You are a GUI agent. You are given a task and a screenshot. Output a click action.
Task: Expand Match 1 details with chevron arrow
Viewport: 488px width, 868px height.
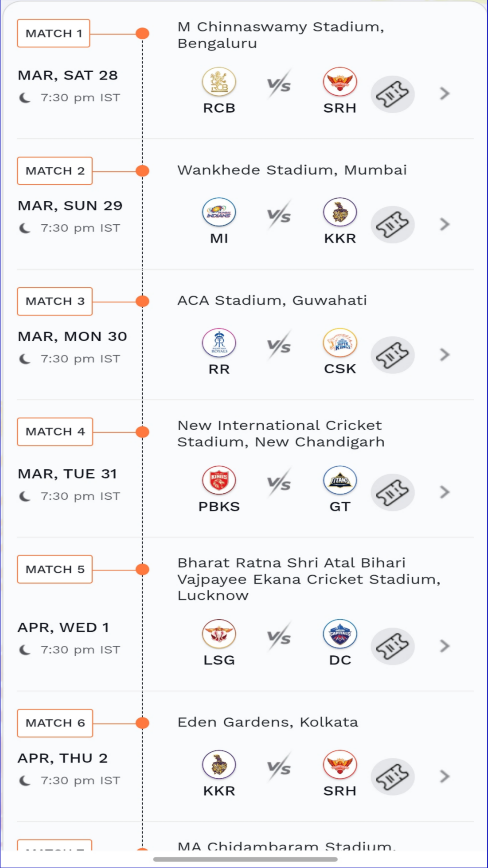point(444,94)
